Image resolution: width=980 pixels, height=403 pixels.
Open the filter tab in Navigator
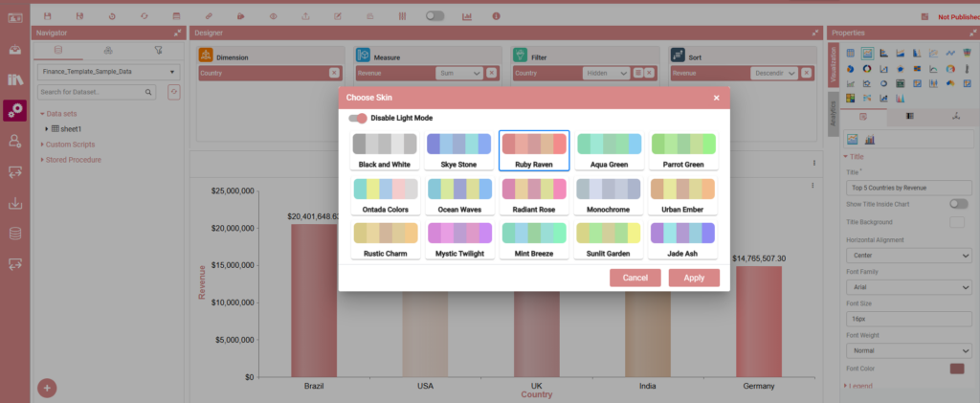click(x=158, y=50)
